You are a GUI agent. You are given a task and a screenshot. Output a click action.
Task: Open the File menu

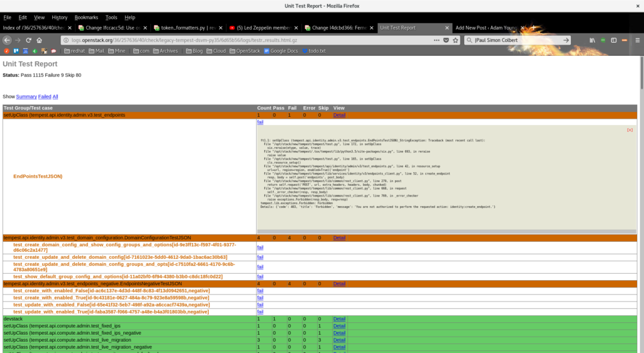[8, 18]
